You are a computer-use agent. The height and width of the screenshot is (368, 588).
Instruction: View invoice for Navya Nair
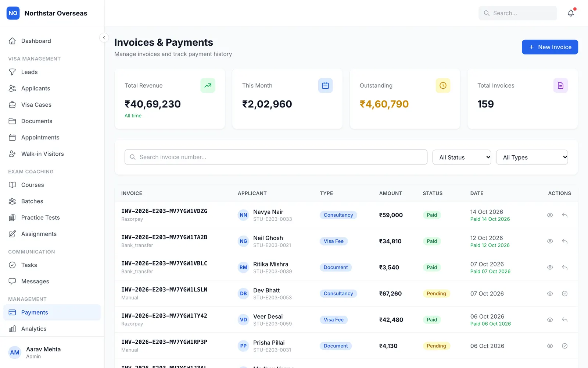(550, 215)
